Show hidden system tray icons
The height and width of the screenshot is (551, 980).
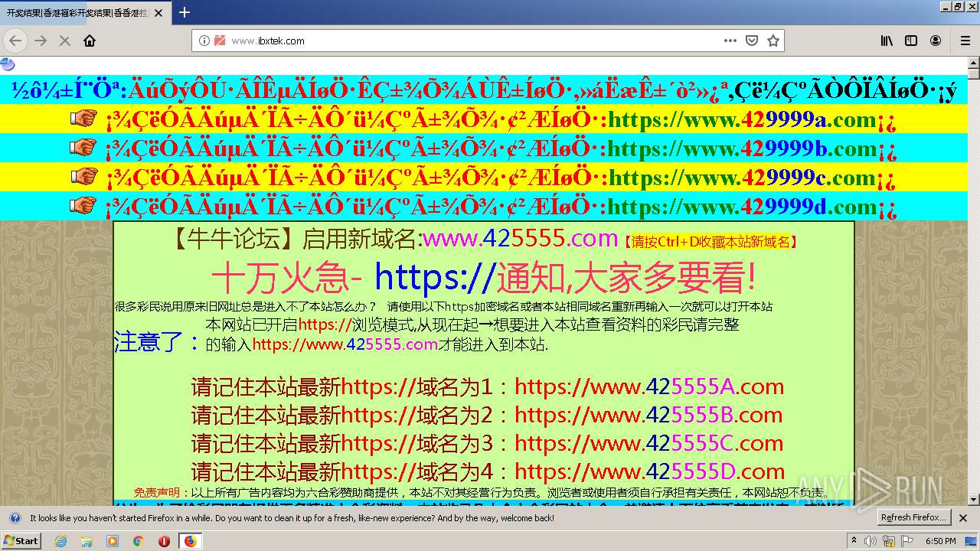854,541
